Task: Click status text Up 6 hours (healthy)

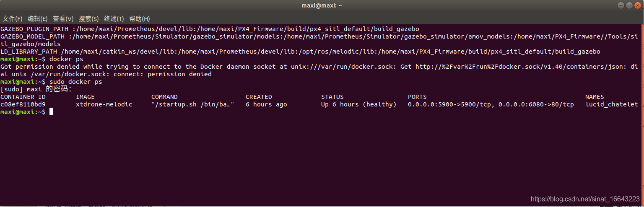Action: 358,104
